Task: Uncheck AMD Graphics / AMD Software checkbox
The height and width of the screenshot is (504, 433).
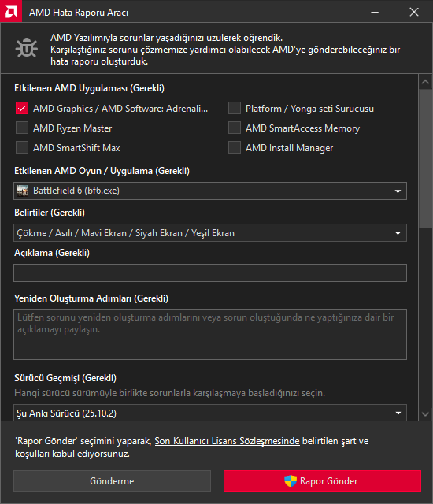Action: (22, 109)
